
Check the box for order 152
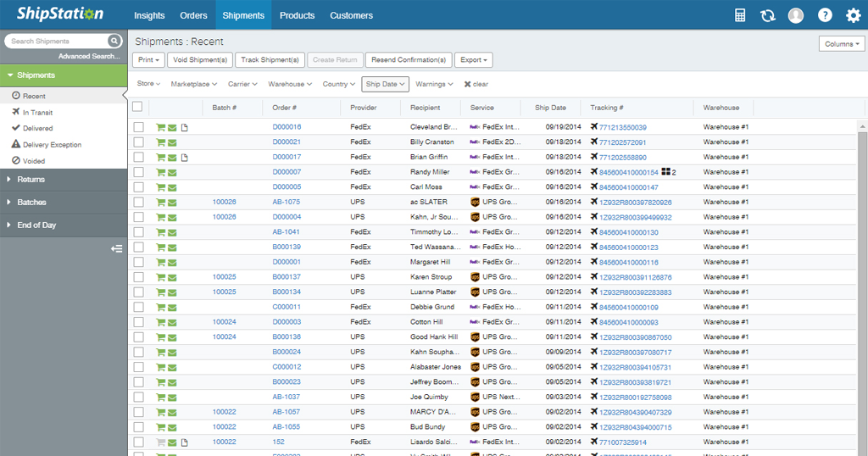(138, 442)
